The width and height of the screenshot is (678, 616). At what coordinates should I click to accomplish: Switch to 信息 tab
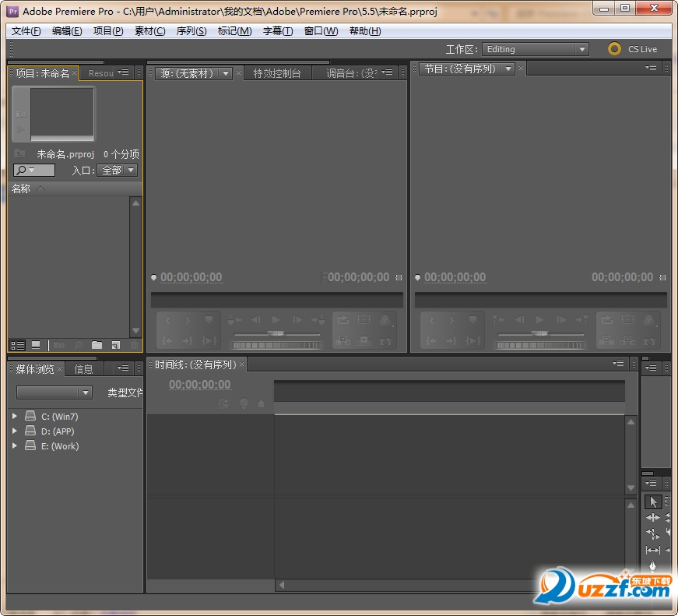[x=84, y=369]
